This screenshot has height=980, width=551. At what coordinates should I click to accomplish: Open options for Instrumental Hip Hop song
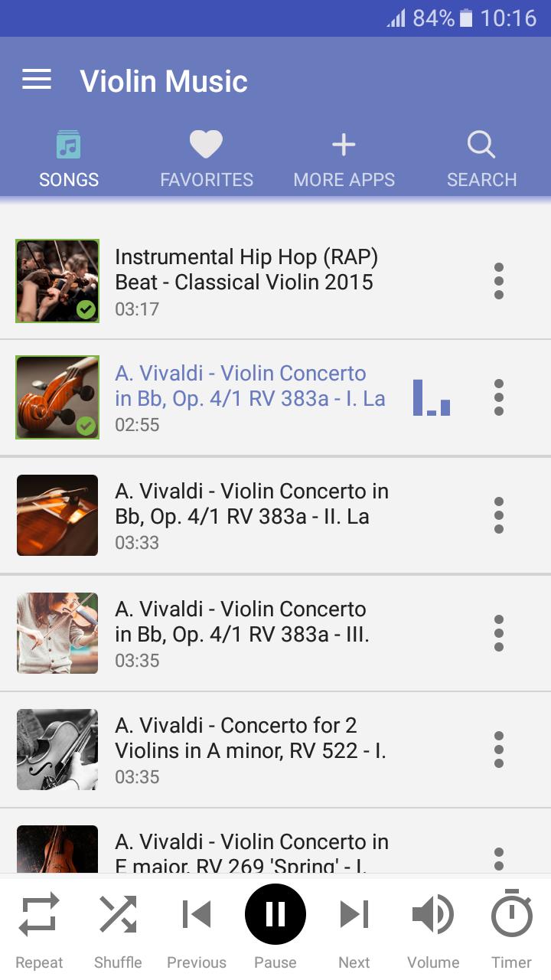point(499,281)
